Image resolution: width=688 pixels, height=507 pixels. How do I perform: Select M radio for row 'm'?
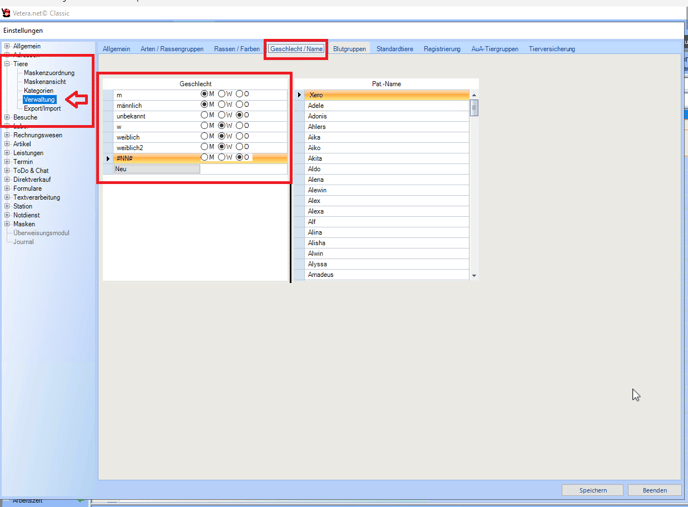point(204,94)
